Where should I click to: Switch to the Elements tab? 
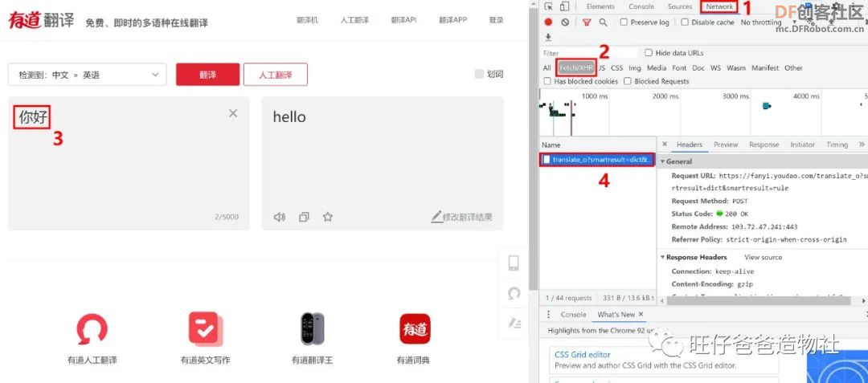(x=600, y=6)
